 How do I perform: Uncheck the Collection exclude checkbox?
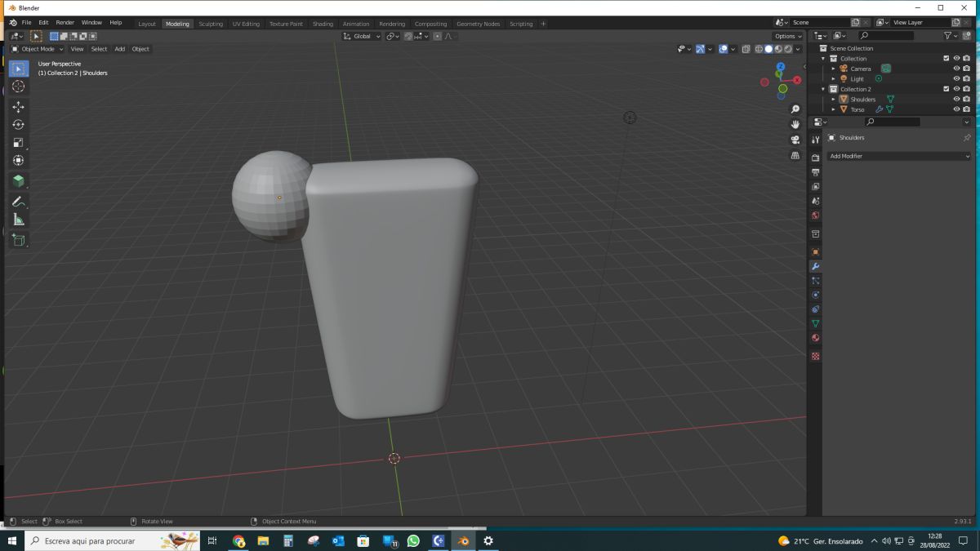click(x=947, y=58)
